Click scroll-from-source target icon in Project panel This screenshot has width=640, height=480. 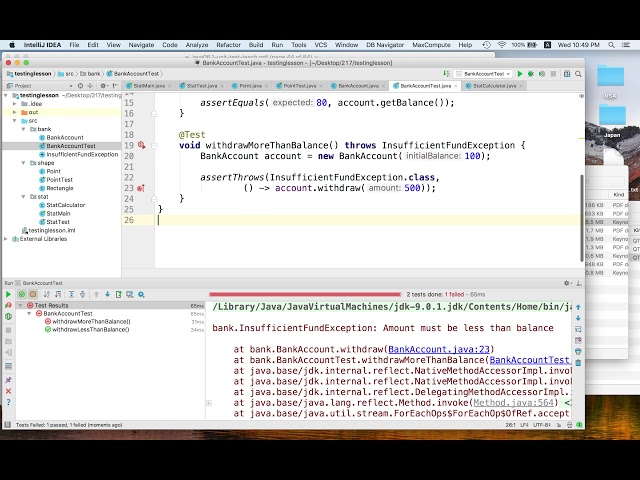[80, 86]
